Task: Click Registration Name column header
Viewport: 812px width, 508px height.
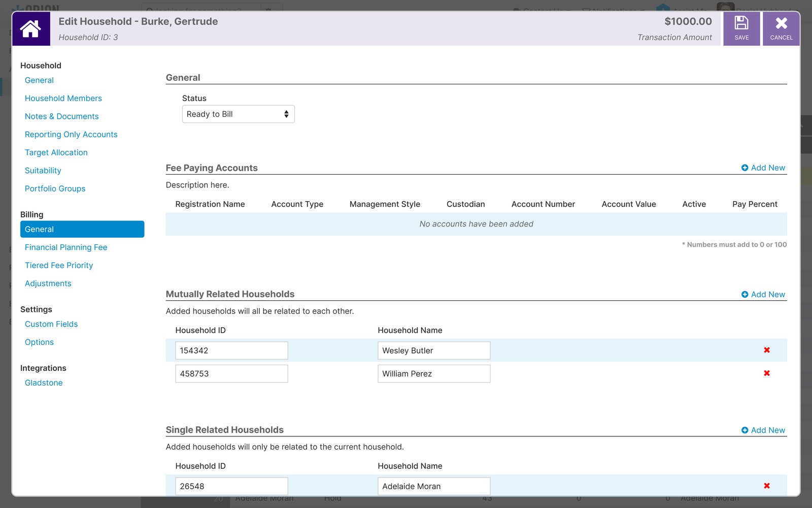Action: (x=210, y=204)
